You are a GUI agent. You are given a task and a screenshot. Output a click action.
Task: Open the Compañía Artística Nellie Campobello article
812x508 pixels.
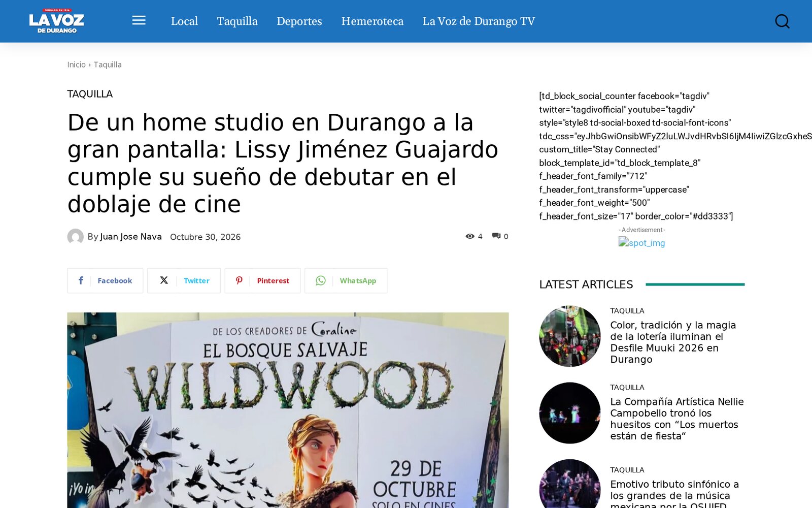(x=676, y=419)
